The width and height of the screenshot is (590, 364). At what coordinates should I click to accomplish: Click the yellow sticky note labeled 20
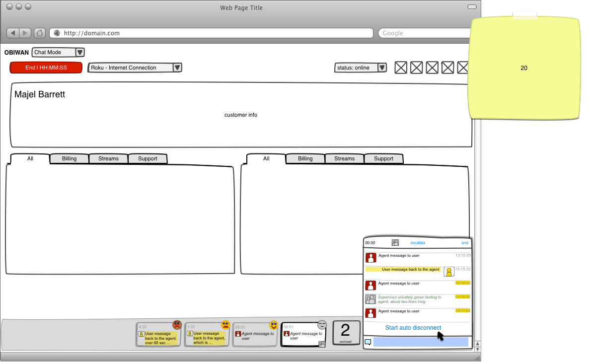524,68
